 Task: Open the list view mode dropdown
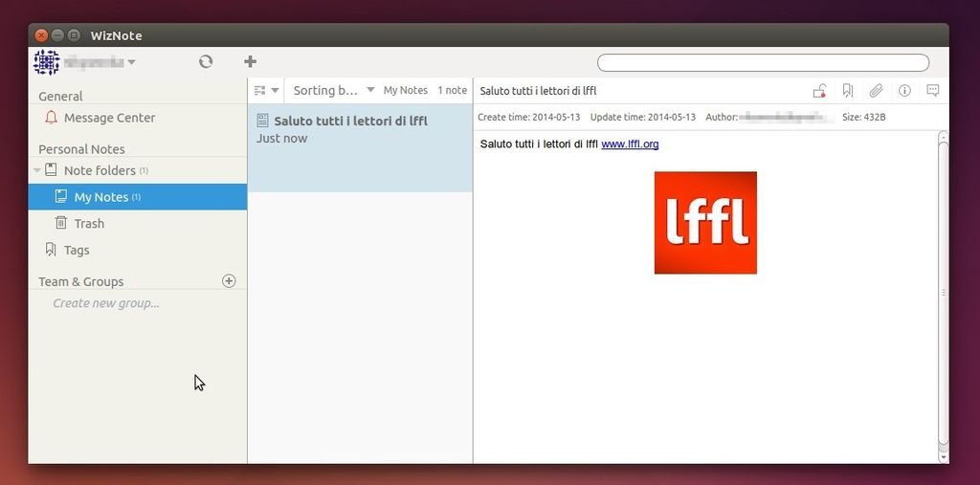coord(266,91)
